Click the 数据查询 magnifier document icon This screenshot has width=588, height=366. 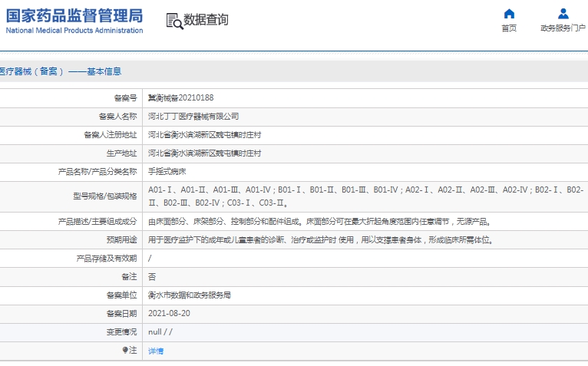click(174, 21)
